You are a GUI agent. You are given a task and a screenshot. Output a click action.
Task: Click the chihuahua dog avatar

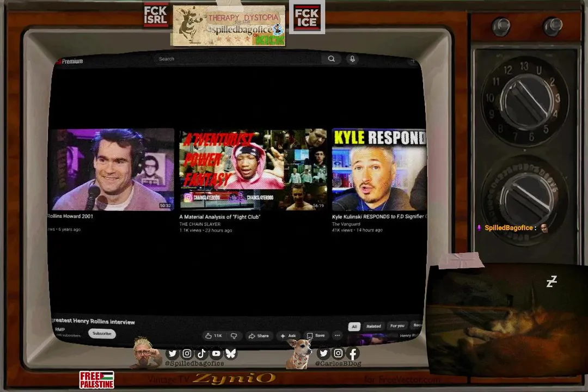click(x=300, y=353)
